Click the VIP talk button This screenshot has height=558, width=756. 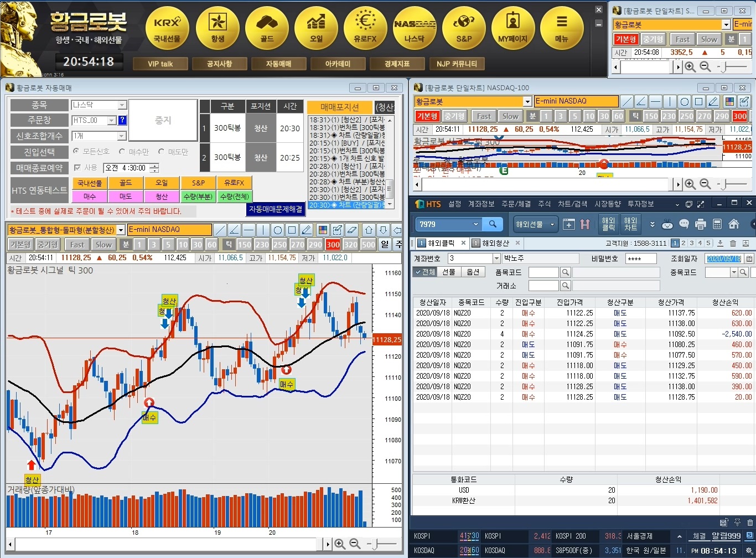point(160,64)
